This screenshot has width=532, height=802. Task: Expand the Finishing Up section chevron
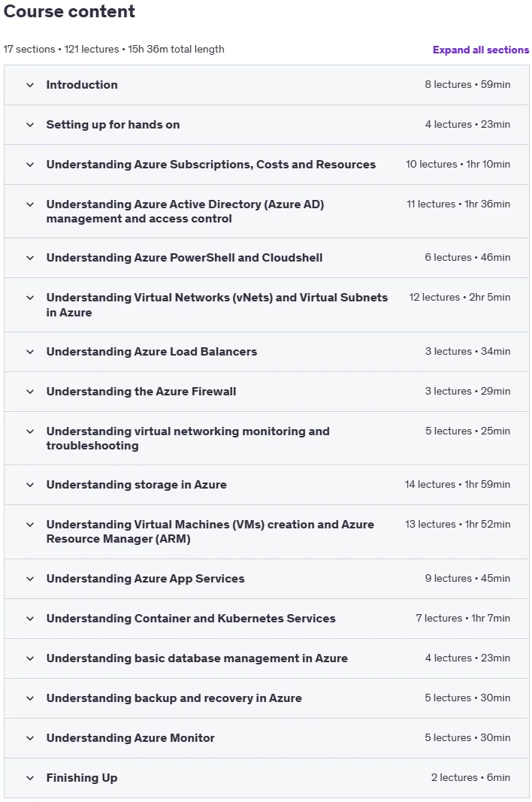click(30, 779)
